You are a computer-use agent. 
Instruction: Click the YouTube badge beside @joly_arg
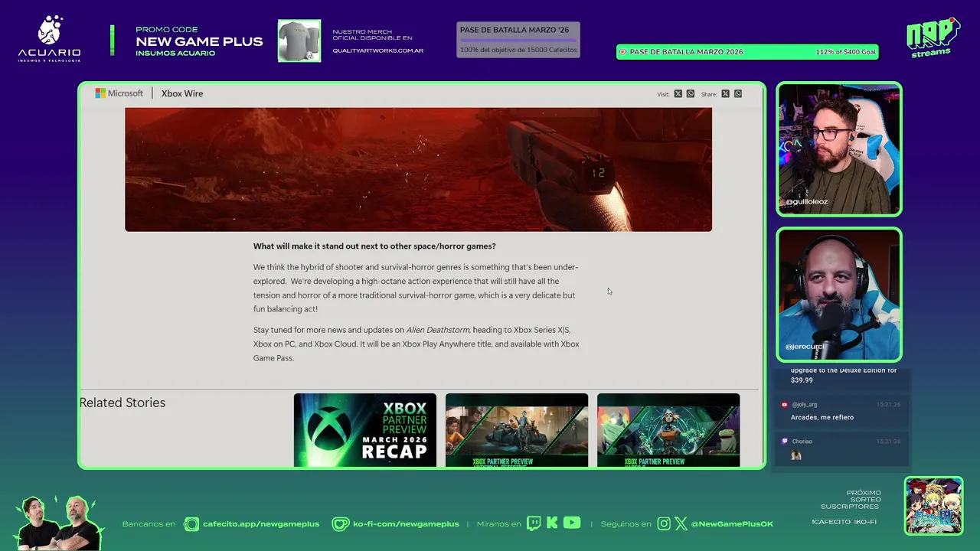(x=785, y=405)
